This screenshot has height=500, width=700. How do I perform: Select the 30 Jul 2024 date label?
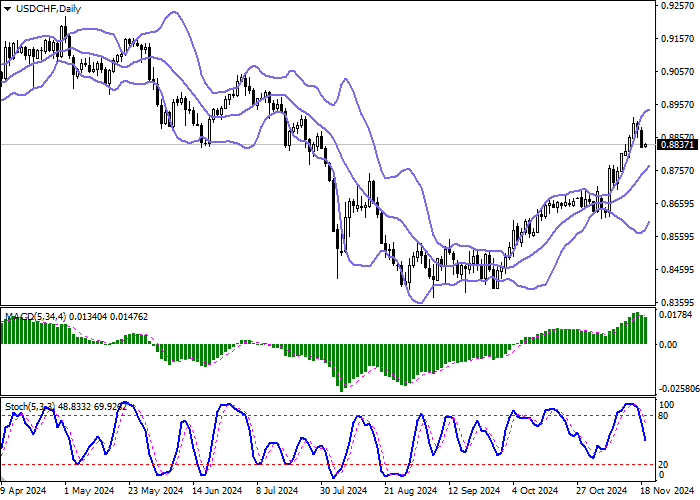346,491
